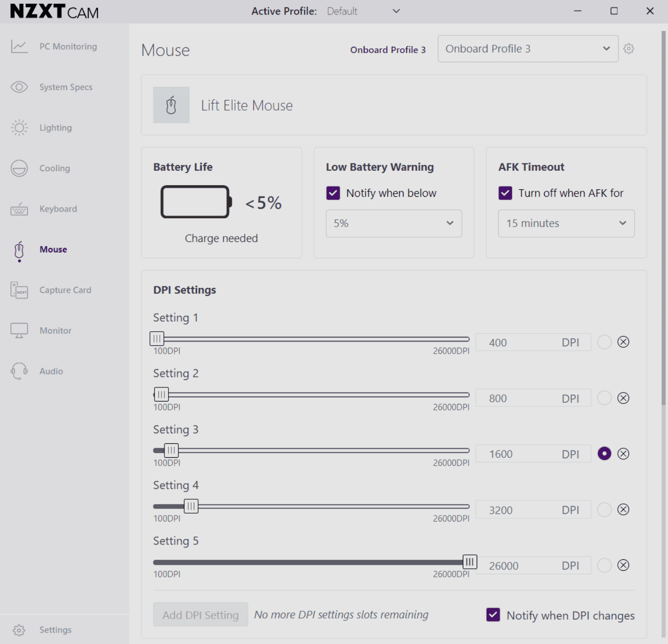This screenshot has height=644, width=668.
Task: Open the 15 minutes AFK timeout dropdown
Action: 566,224
